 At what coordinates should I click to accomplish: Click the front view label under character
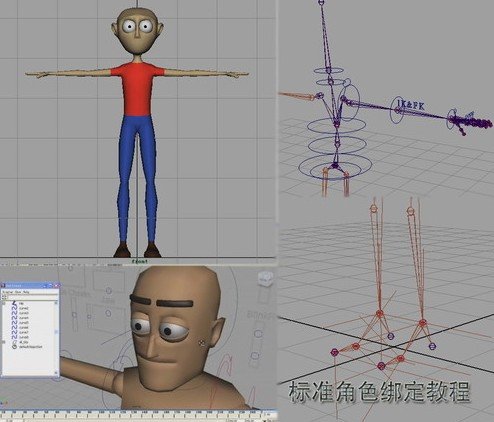click(139, 262)
